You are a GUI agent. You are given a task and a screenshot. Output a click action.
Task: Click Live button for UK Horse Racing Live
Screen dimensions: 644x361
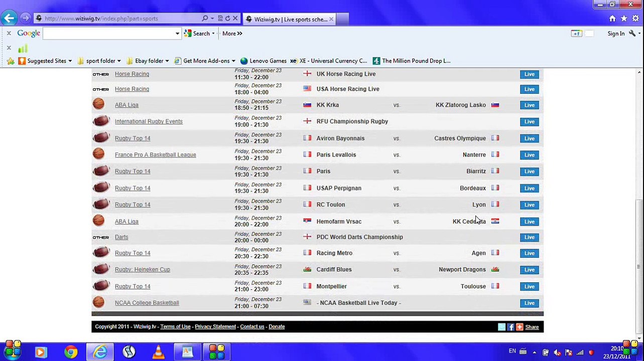[x=529, y=74]
